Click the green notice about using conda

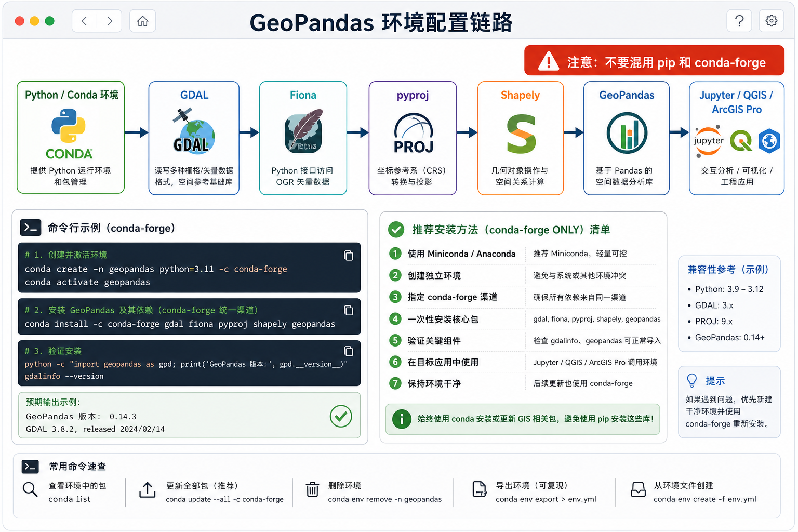tap(523, 419)
